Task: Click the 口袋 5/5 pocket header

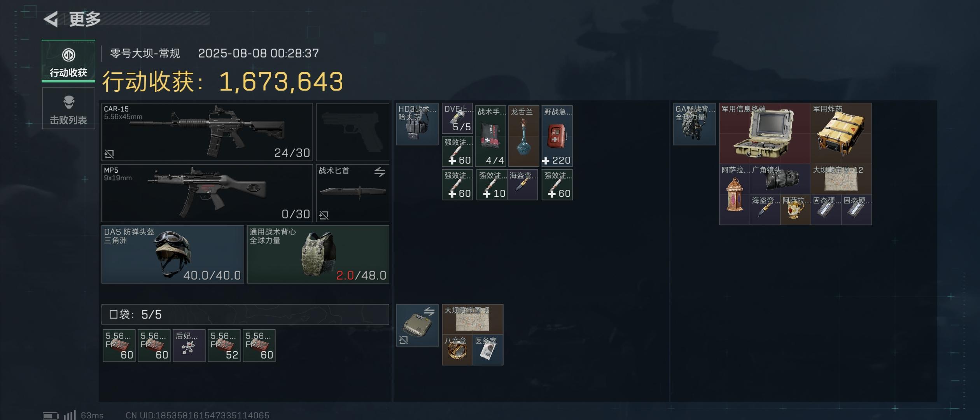Action: pyautogui.click(x=245, y=314)
